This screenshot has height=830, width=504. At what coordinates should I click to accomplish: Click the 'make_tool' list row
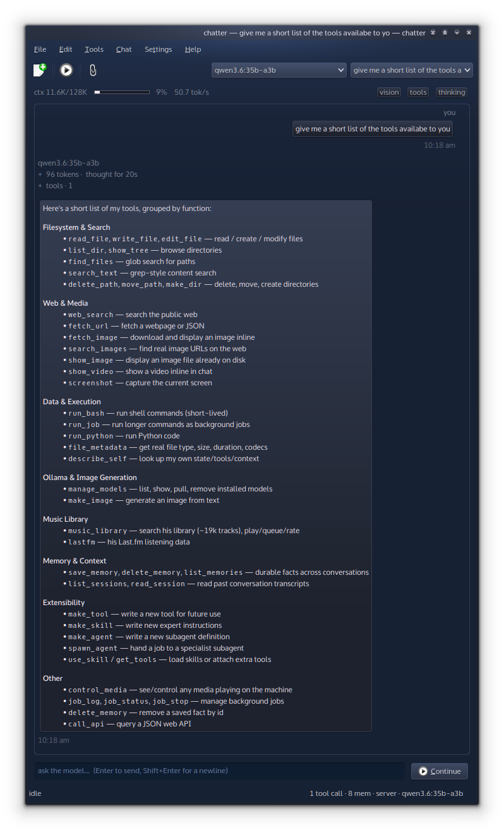pos(142,614)
